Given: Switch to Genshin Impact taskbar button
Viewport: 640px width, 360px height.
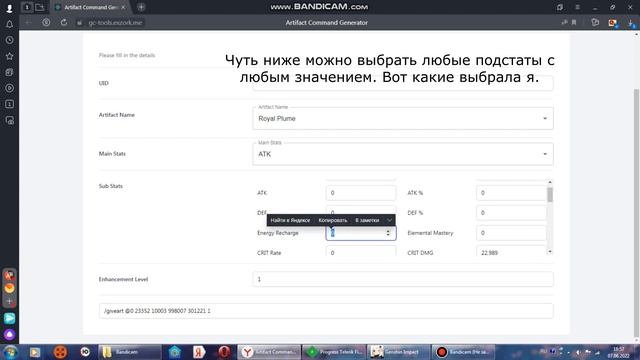Looking at the screenshot, I should tap(398, 352).
